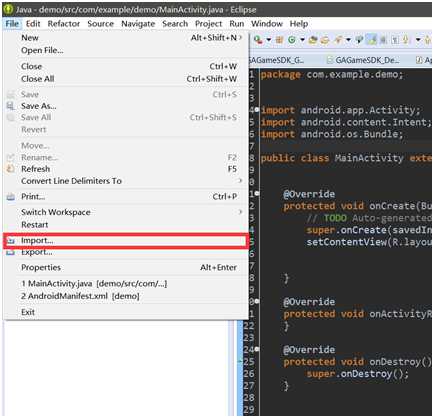The height and width of the screenshot is (418, 434).
Task: Collapse the import block fold marker
Action: point(257,110)
